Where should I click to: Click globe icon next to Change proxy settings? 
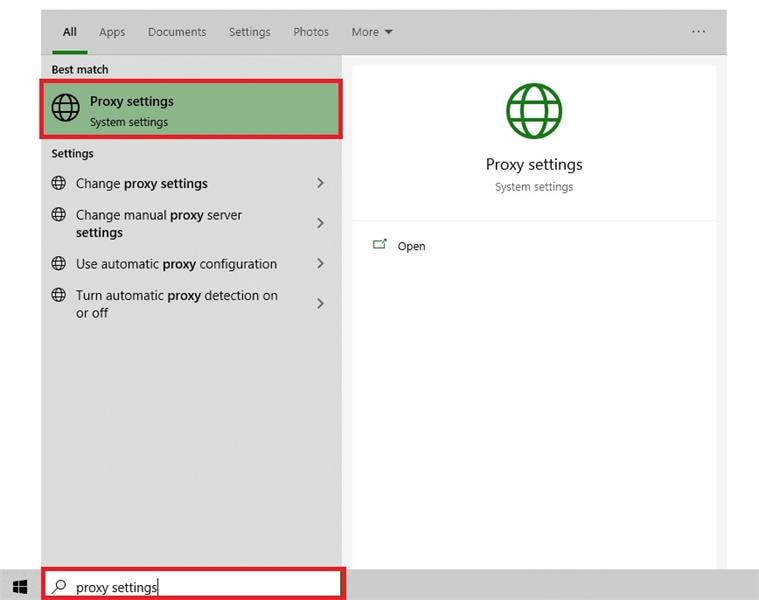coord(59,183)
